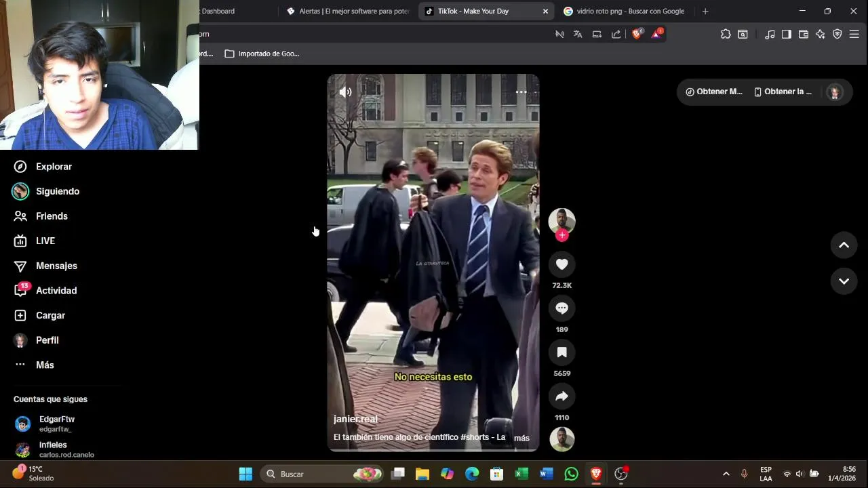Viewport: 868px width, 488px height.
Task: Open the comments on the video
Action: [561, 308]
